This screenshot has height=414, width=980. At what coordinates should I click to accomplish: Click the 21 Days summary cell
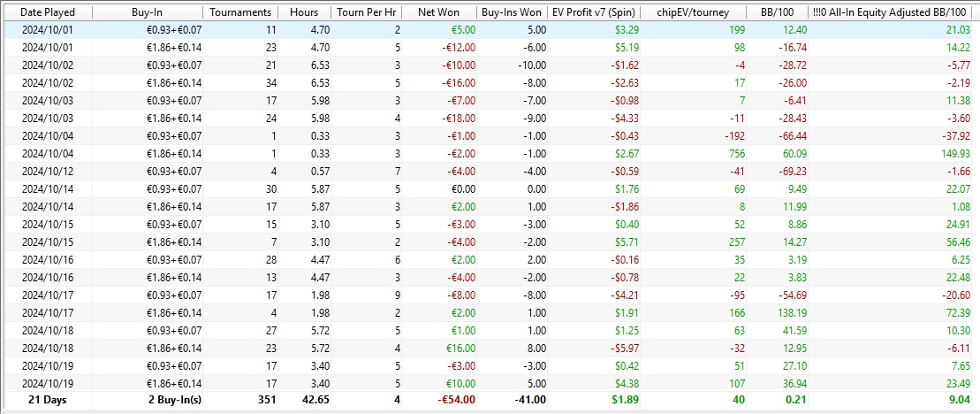48,402
